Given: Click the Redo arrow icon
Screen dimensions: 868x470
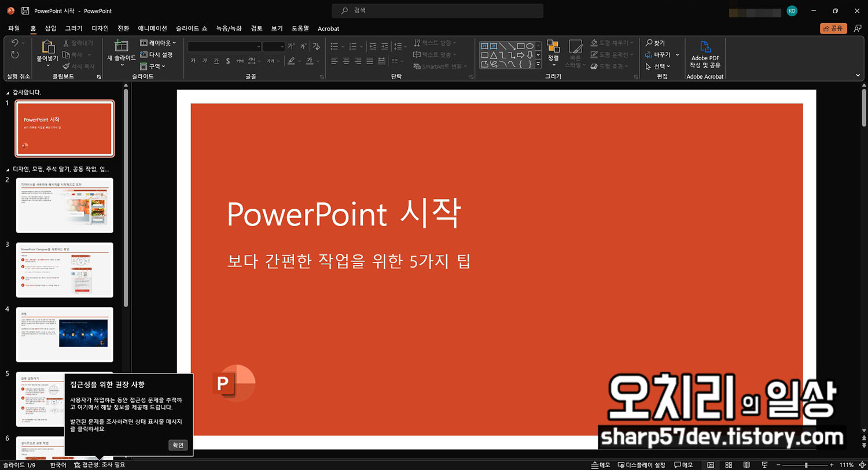Looking at the screenshot, I should click(15, 55).
